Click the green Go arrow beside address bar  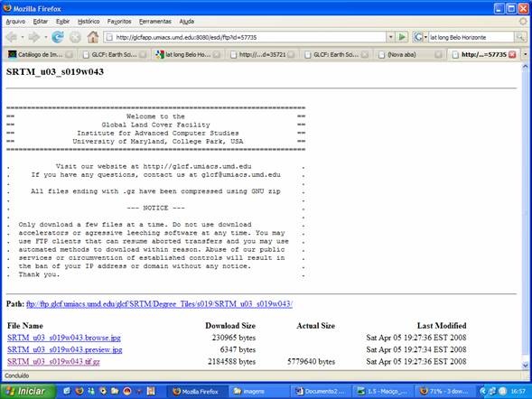403,37
